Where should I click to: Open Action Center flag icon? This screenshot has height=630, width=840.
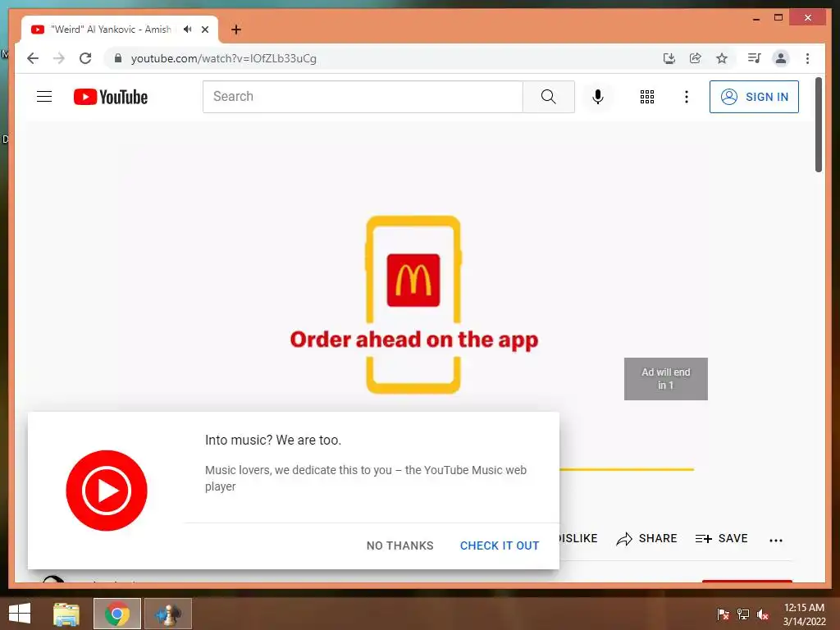point(723,614)
